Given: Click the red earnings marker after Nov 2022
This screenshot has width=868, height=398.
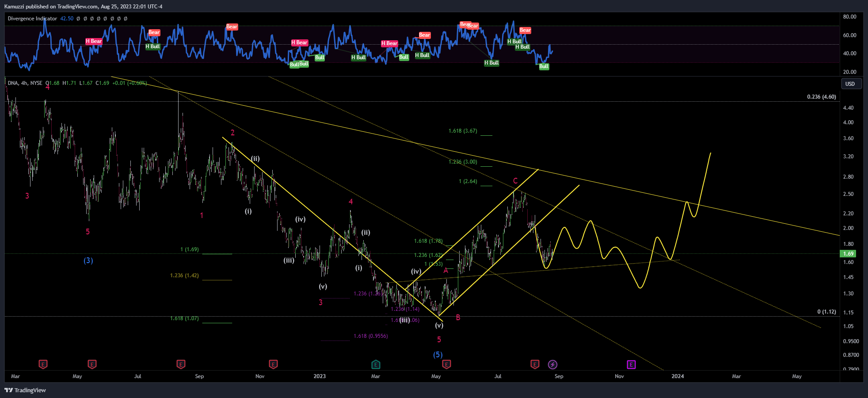Looking at the screenshot, I should pyautogui.click(x=273, y=364).
